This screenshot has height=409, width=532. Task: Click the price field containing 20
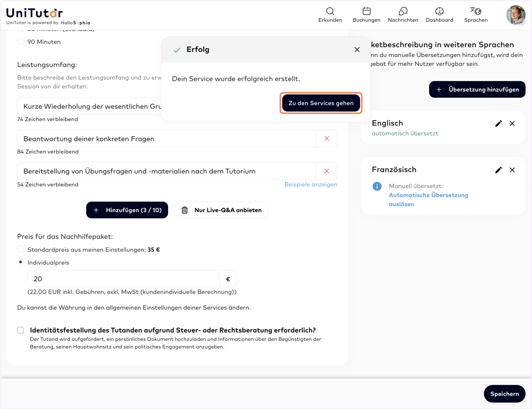pos(123,279)
